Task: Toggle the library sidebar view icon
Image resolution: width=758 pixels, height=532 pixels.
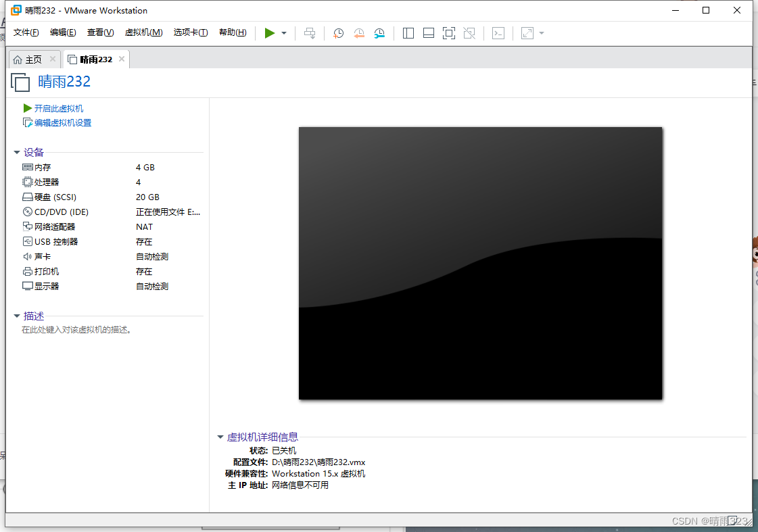Action: (408, 33)
